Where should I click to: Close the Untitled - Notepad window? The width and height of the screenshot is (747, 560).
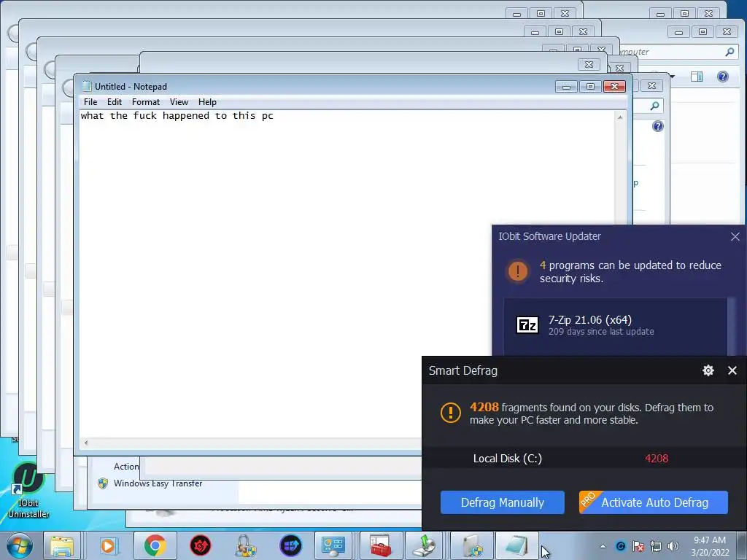click(x=614, y=87)
